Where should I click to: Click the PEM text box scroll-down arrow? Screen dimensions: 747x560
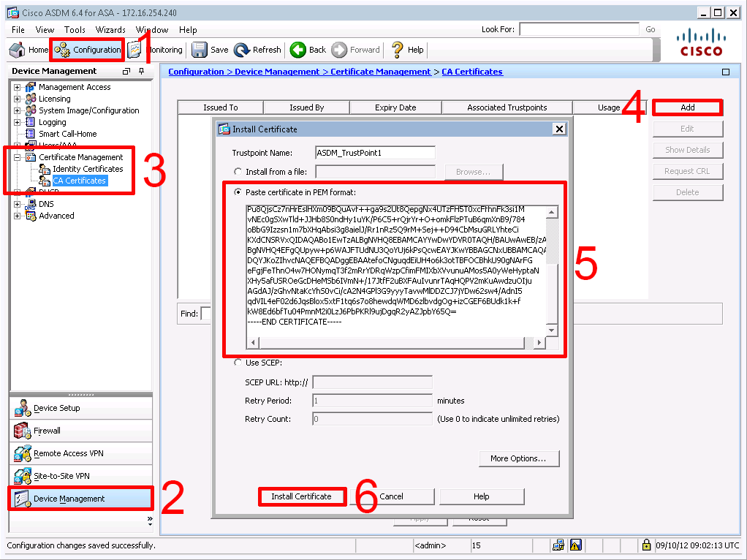tap(552, 330)
